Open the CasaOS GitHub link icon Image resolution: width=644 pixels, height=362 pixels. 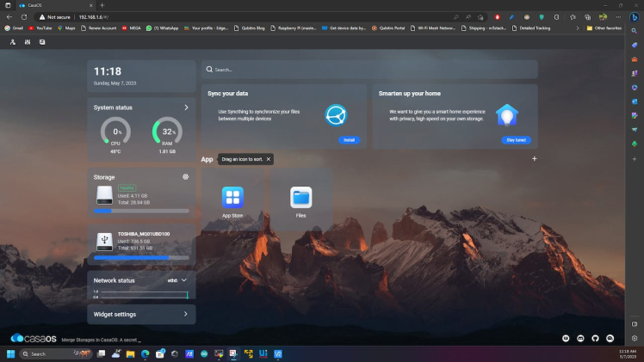click(x=595, y=338)
